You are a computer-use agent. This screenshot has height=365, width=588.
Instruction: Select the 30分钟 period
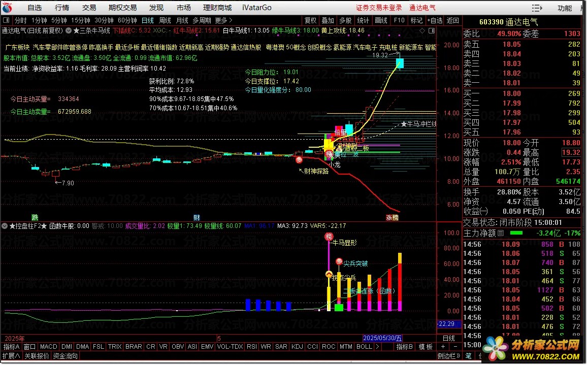click(x=104, y=20)
